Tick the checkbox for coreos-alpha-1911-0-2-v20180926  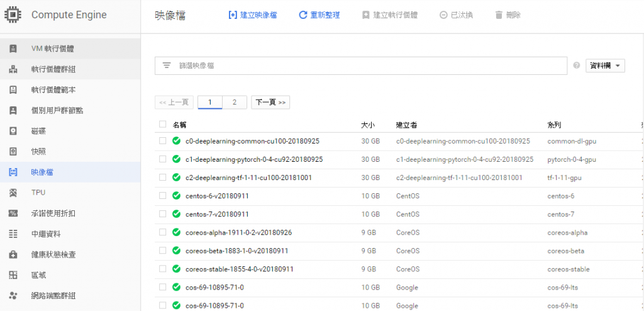pos(163,232)
